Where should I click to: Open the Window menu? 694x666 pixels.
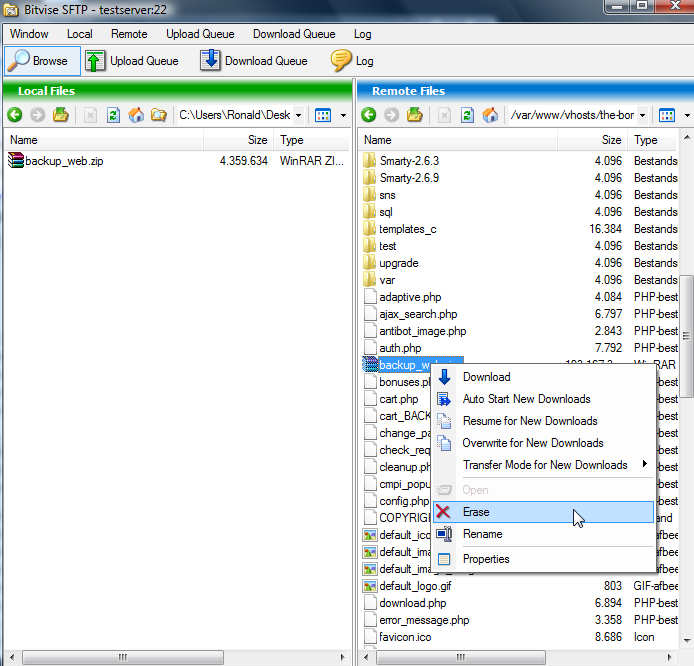tap(29, 34)
